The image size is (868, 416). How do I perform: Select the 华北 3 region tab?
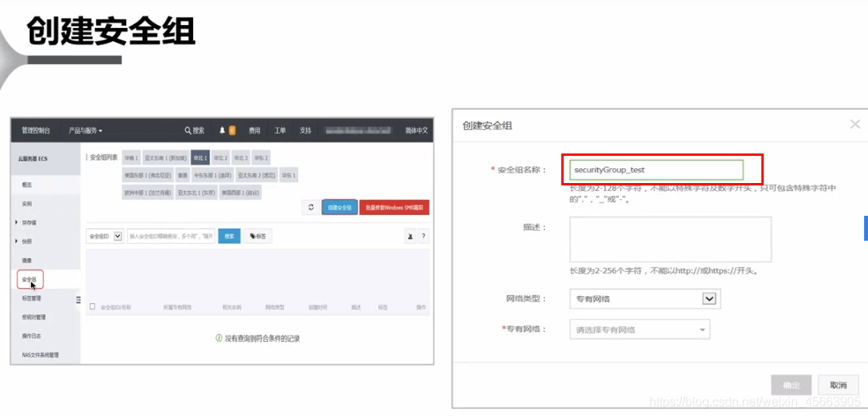click(241, 158)
